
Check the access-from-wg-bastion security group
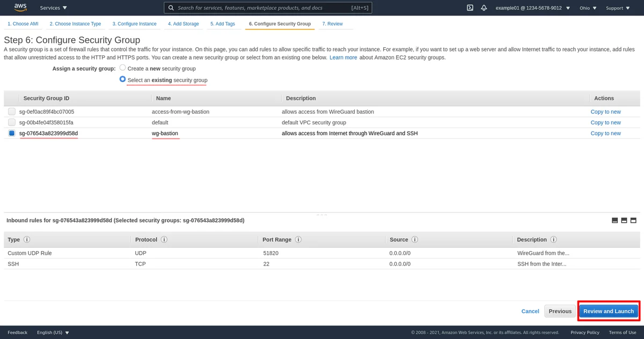click(12, 112)
